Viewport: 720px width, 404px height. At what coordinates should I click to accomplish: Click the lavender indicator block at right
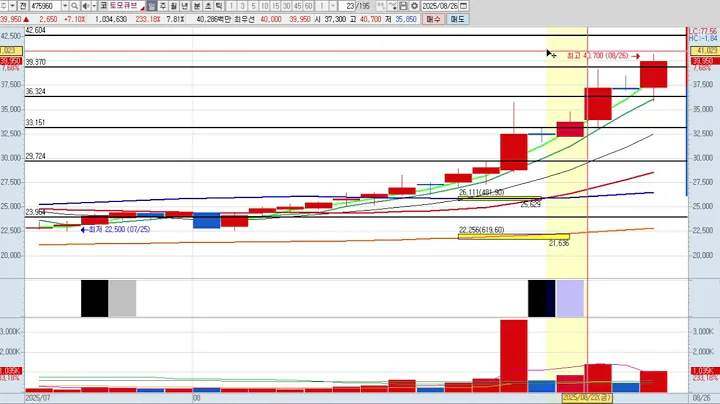(570, 298)
